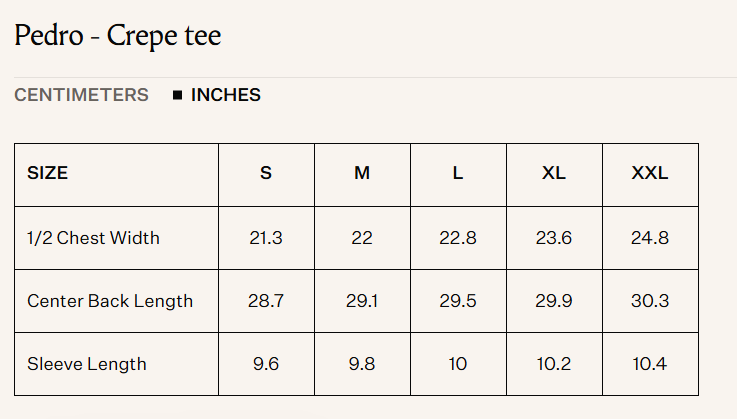
Task: Select the S size column header
Action: pyautogui.click(x=266, y=173)
